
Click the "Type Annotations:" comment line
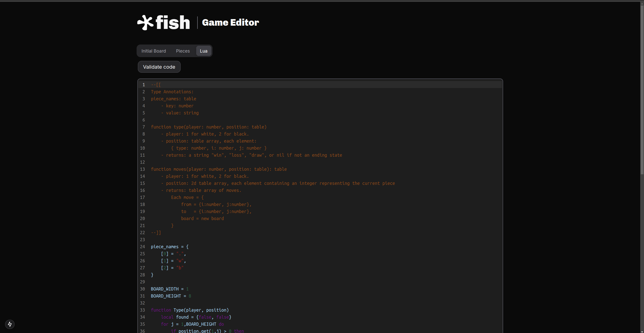[172, 92]
